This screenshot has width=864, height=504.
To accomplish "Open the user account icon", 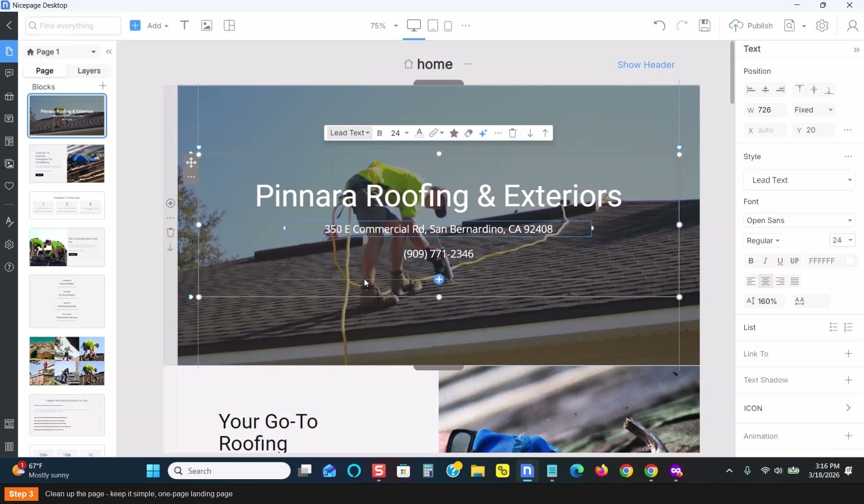I will [852, 26].
